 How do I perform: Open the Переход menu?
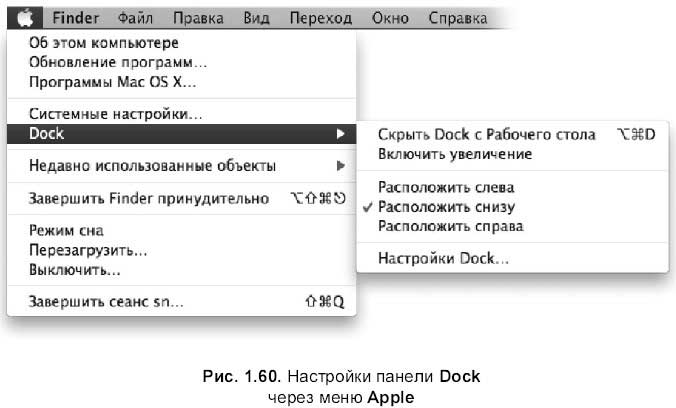click(x=321, y=18)
